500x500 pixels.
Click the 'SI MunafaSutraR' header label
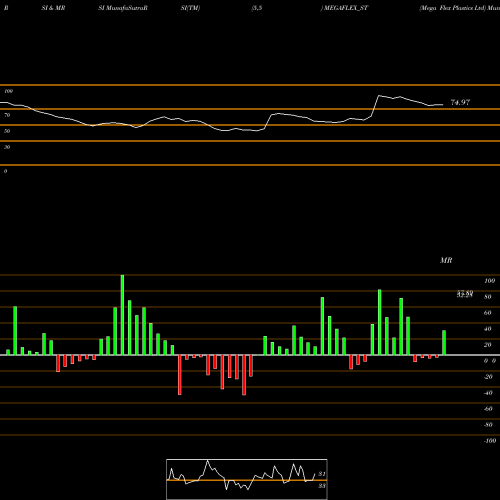tap(123, 8)
